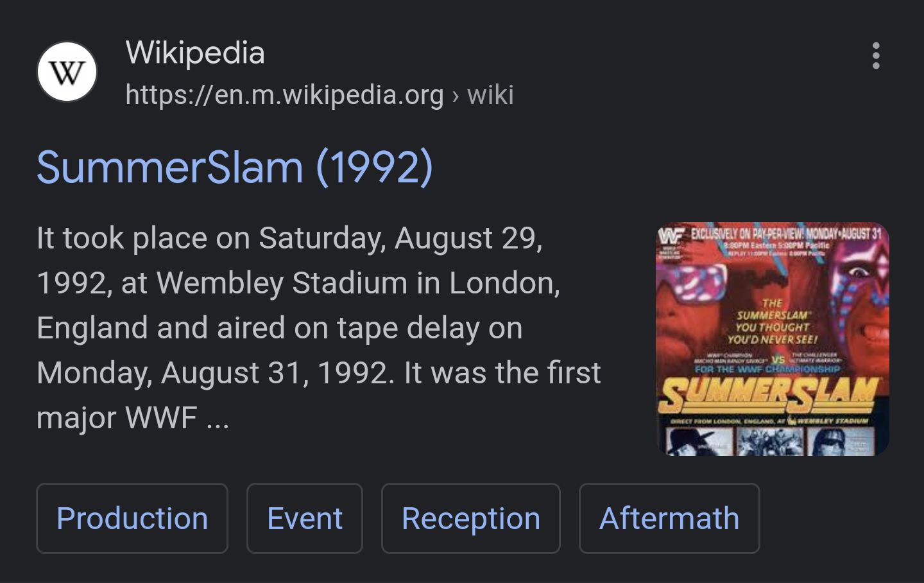Image resolution: width=924 pixels, height=583 pixels.
Task: Click the sunglasses wrestler on the poster
Action: pyautogui.click(x=696, y=302)
